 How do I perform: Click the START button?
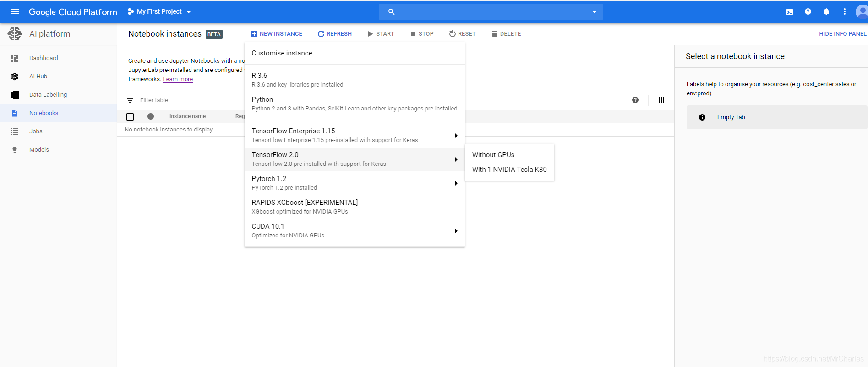[381, 34]
